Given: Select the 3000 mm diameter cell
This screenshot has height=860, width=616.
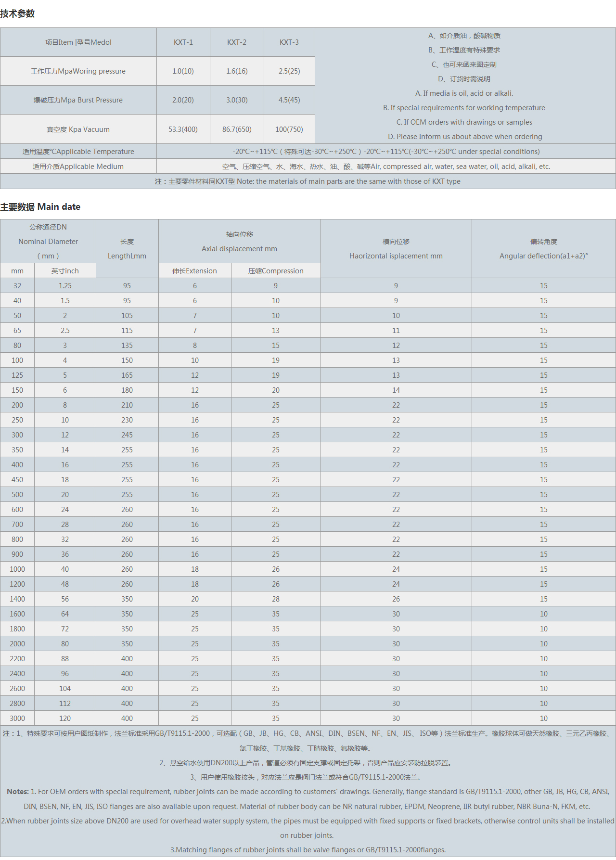Looking at the screenshot, I should tap(17, 719).
